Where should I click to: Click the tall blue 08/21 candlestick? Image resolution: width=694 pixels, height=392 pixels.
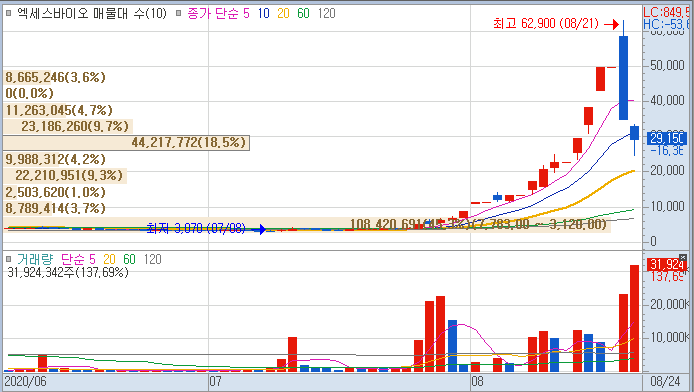click(623, 78)
